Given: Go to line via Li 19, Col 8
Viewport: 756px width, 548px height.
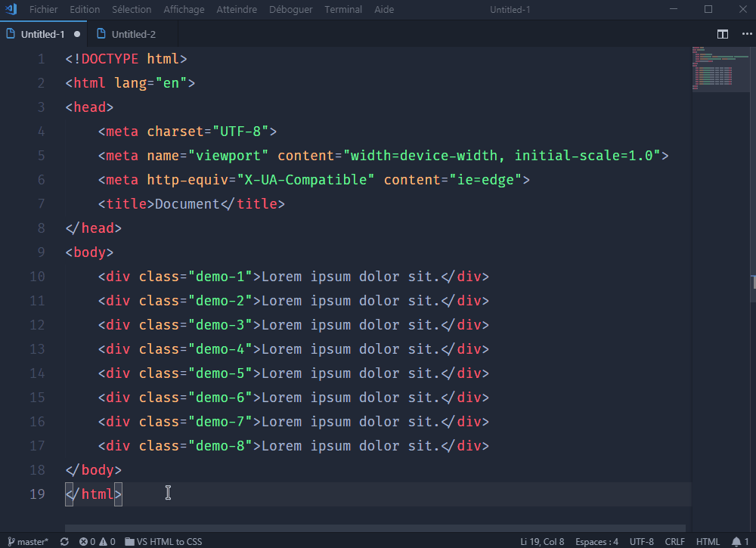Looking at the screenshot, I should 543,541.
